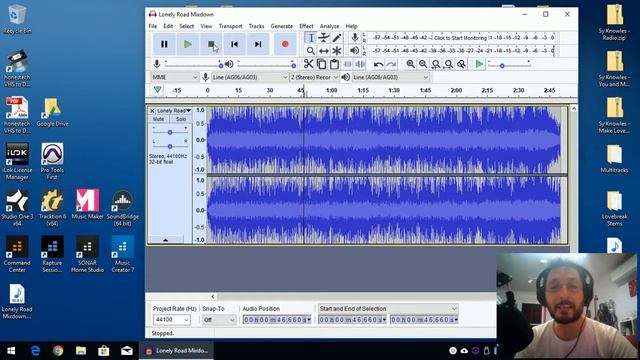The image size is (640, 360).
Task: Open the Select menu
Action: coord(187,26)
